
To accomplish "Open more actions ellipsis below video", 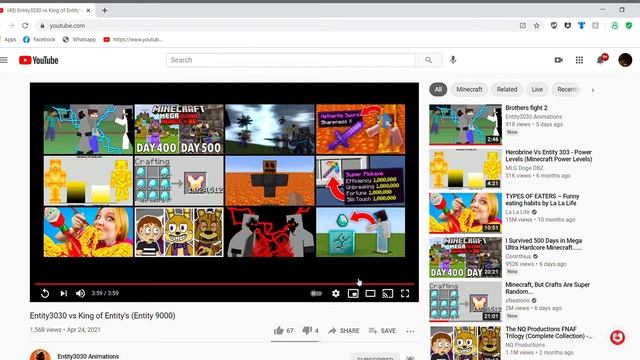I will (410, 331).
